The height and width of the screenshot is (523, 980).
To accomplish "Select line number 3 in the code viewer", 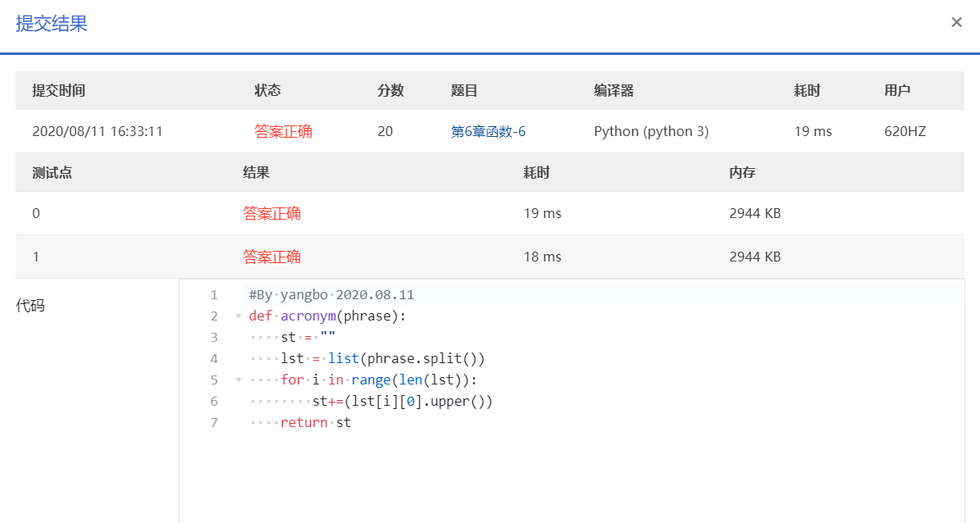I will point(213,337).
